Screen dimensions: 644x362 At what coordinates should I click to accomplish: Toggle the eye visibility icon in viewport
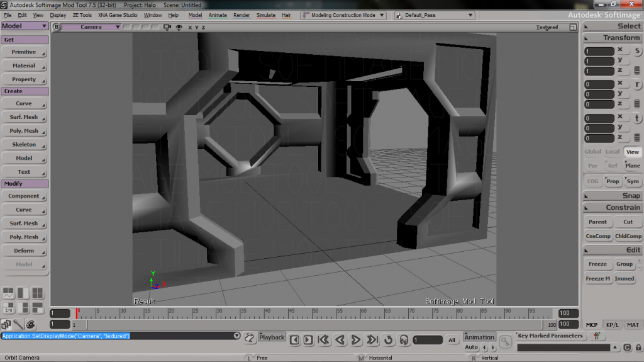tap(179, 27)
